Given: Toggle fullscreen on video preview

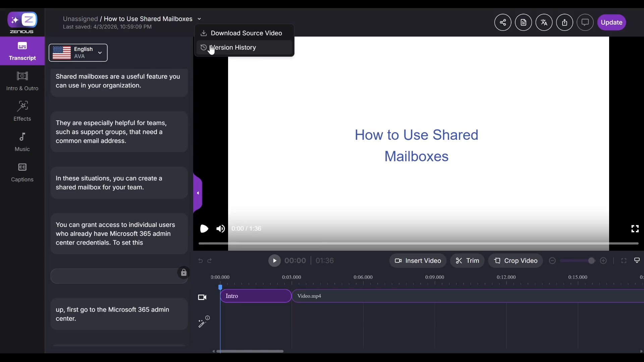Looking at the screenshot, I should click(635, 229).
